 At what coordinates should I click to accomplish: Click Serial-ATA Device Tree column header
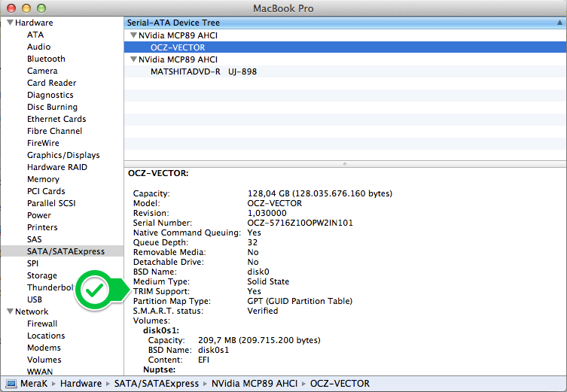(x=346, y=23)
